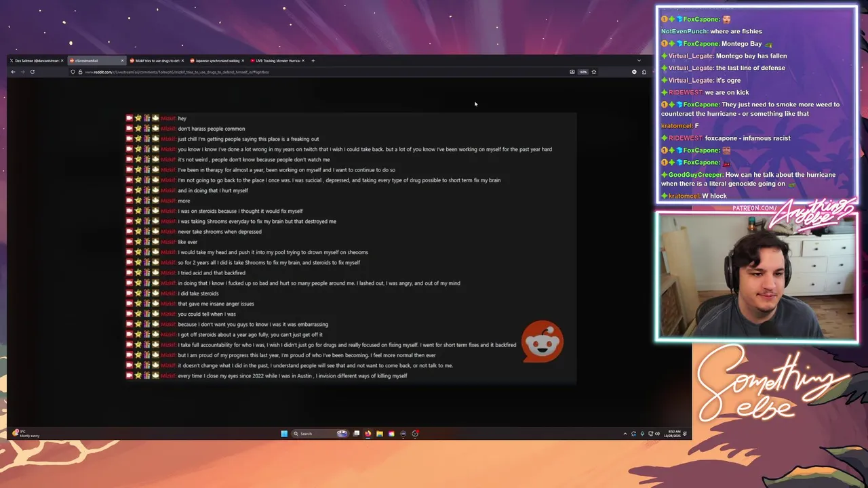Click the Reddit Snoo logo on the image
Image resolution: width=868 pixels, height=488 pixels.
pyautogui.click(x=542, y=342)
